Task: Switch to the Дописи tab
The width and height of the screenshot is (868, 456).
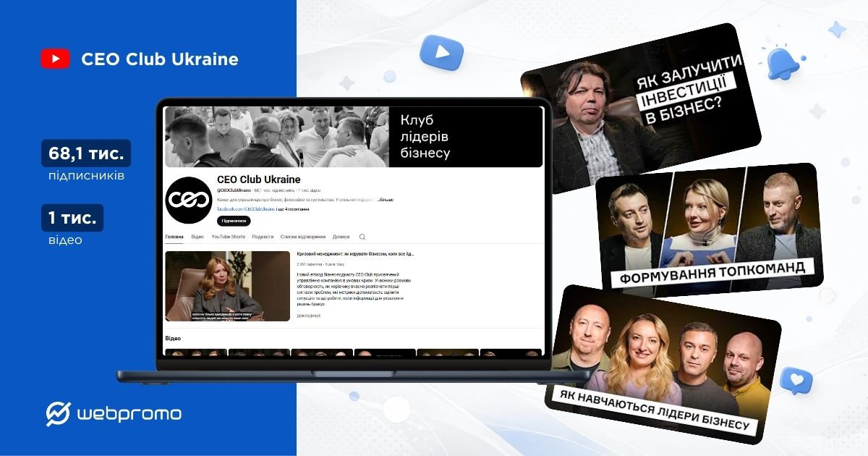Action: click(x=341, y=237)
